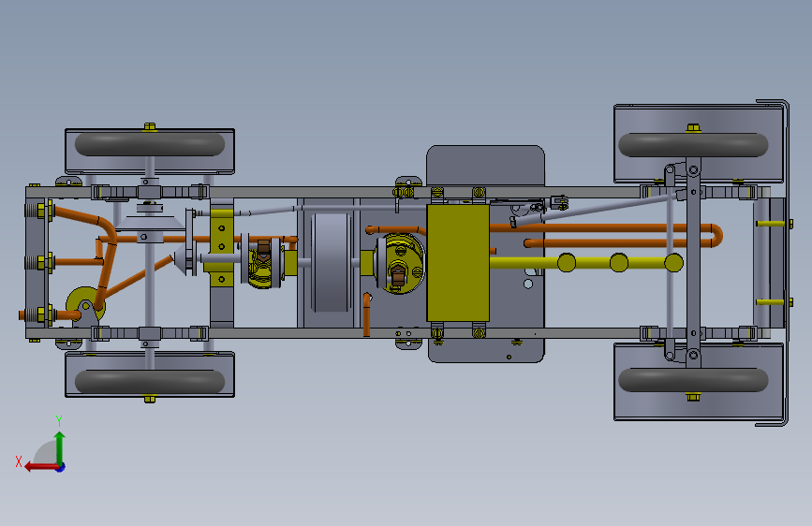The image size is (812, 526).
Task: Select the upper large rear wheel tire
Action: pos(693,145)
